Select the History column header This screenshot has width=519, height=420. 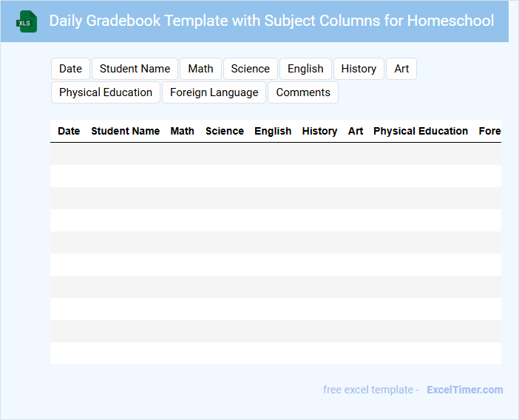coord(319,131)
